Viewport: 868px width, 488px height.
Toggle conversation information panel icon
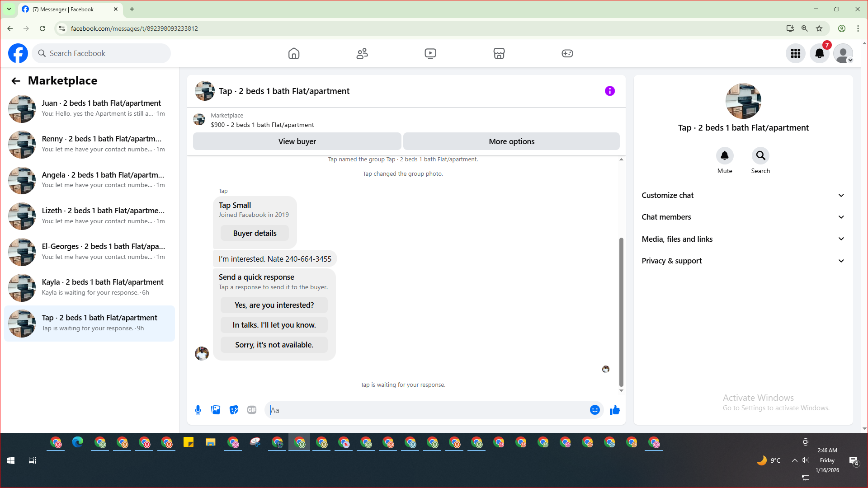coord(609,91)
